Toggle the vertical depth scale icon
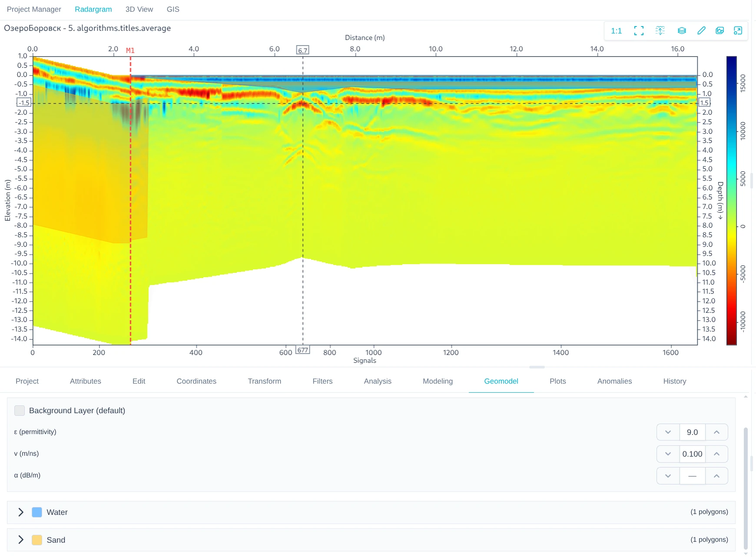The height and width of the screenshot is (557, 756). pos(660,31)
